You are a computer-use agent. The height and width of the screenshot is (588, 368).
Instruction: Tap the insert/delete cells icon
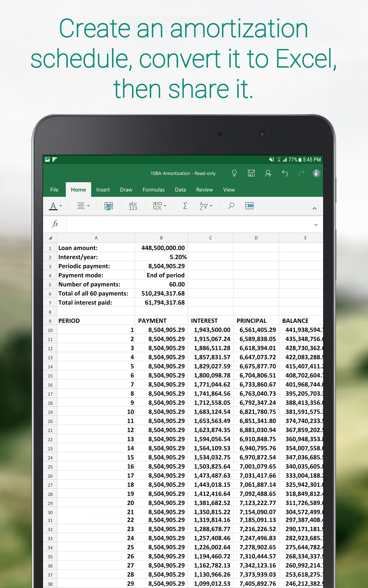(158, 206)
